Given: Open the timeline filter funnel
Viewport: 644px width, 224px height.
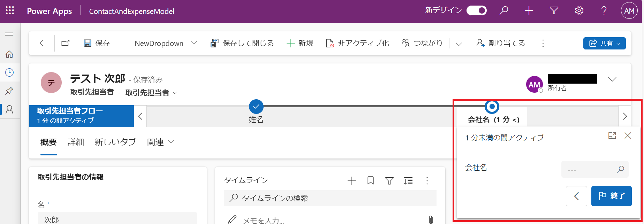Looking at the screenshot, I should 389,180.
